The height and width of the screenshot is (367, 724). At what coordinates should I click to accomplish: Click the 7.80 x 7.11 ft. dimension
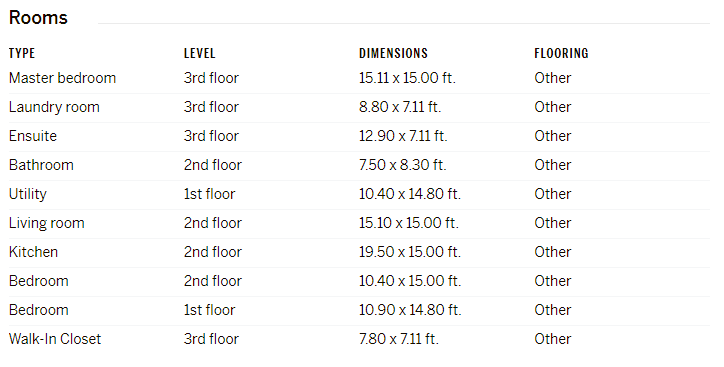(399, 339)
